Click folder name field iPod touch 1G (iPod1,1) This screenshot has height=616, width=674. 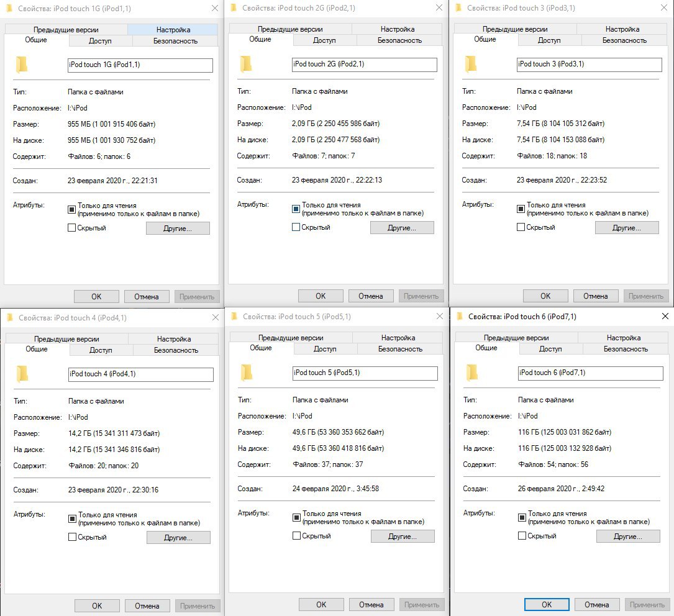tap(140, 65)
